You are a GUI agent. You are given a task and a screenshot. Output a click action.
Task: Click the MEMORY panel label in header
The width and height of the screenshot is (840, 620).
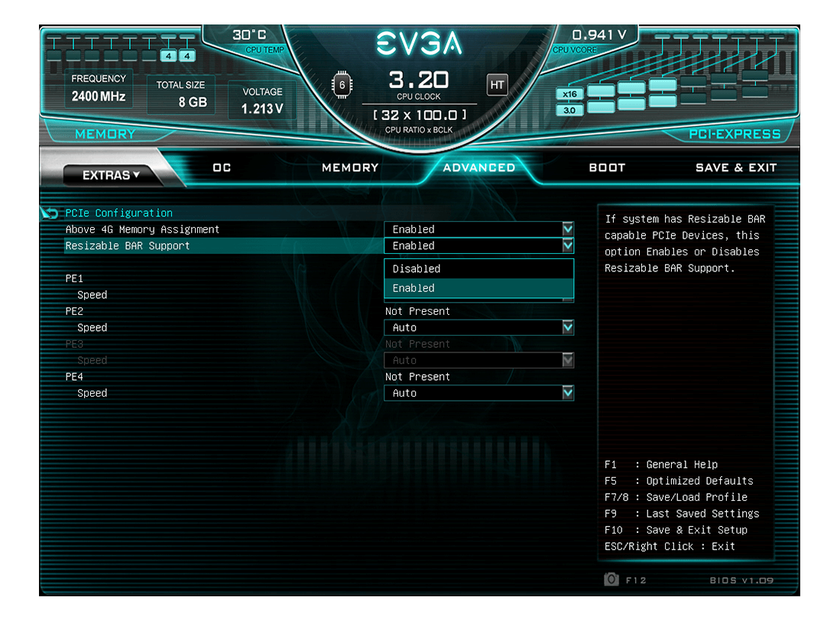tap(105, 134)
